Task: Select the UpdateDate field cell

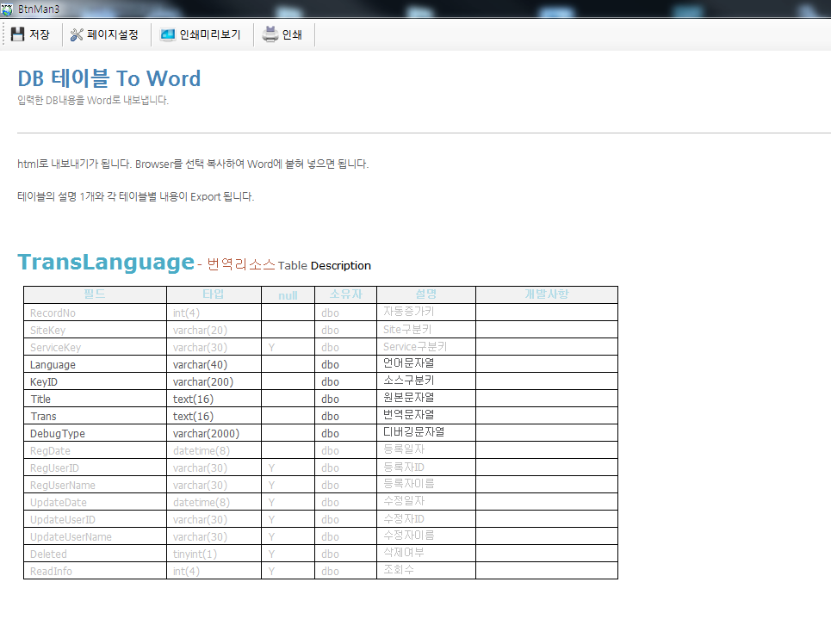Action: tap(95, 502)
